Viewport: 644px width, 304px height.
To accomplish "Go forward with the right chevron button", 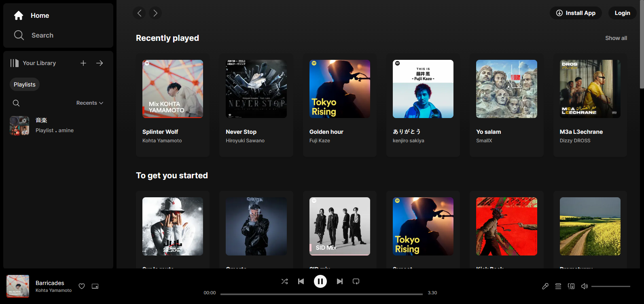I will 155,13.
